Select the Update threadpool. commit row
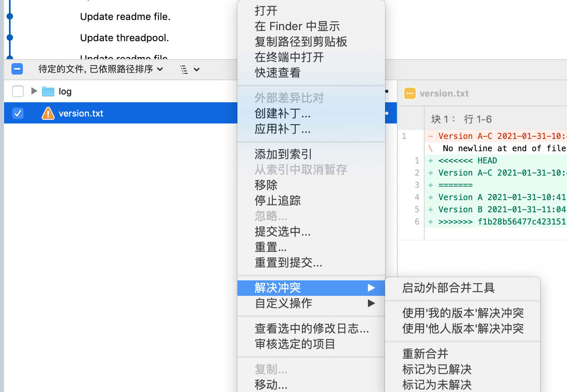This screenshot has width=567, height=392. tap(124, 37)
